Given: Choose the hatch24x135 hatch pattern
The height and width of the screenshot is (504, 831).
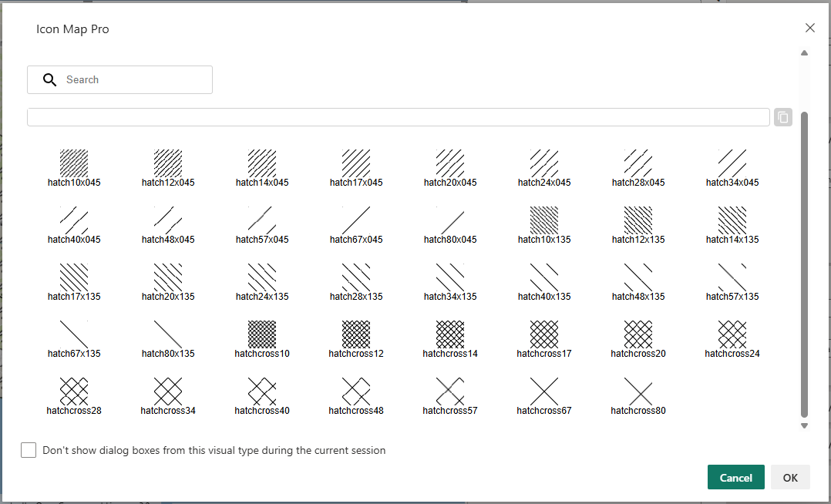Looking at the screenshot, I should coord(262,277).
